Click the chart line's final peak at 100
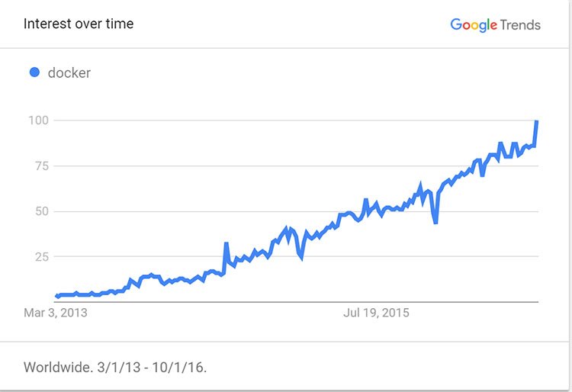 pos(537,122)
